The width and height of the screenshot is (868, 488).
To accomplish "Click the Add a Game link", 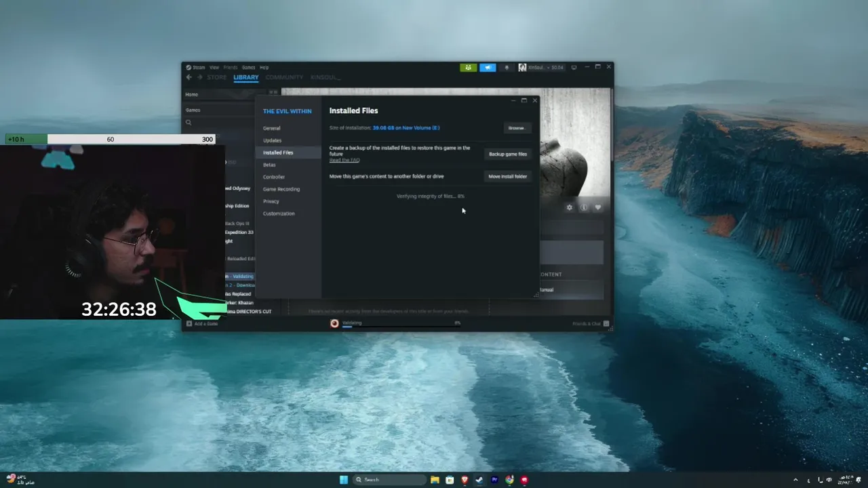I will pos(206,323).
